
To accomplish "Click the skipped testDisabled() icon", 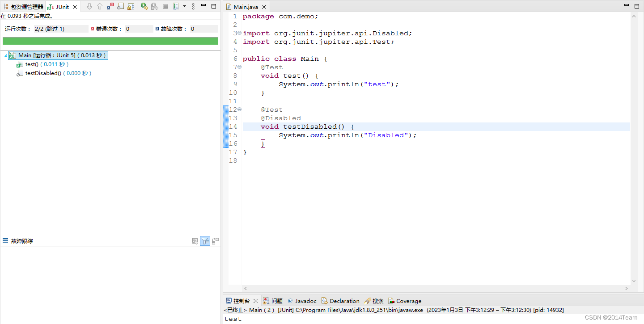I will (x=20, y=73).
